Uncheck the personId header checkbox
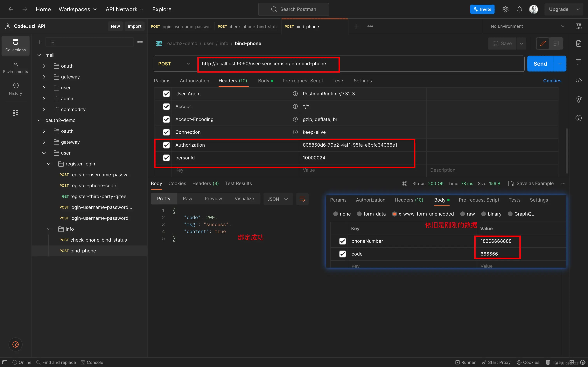588x367 pixels. (x=166, y=158)
